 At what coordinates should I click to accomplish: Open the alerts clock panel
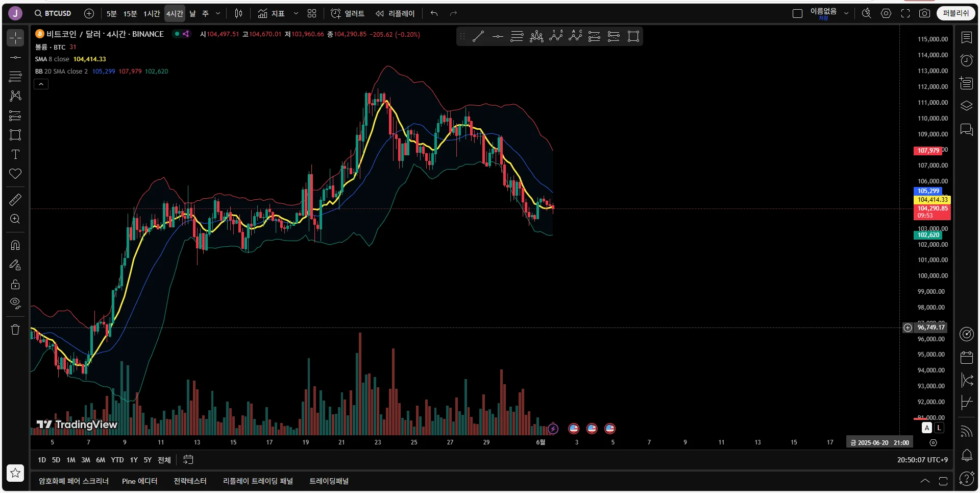(966, 61)
